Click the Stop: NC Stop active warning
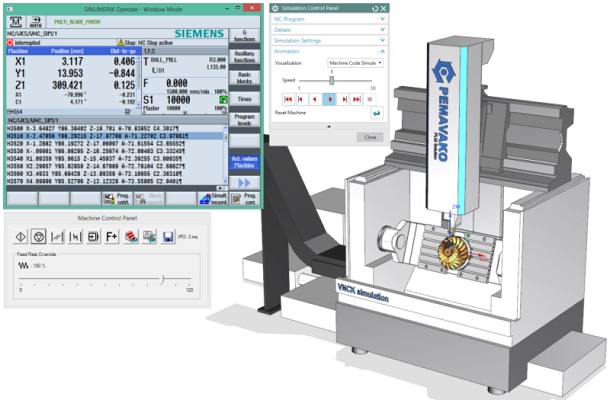This screenshot has height=400, width=610. point(145,42)
